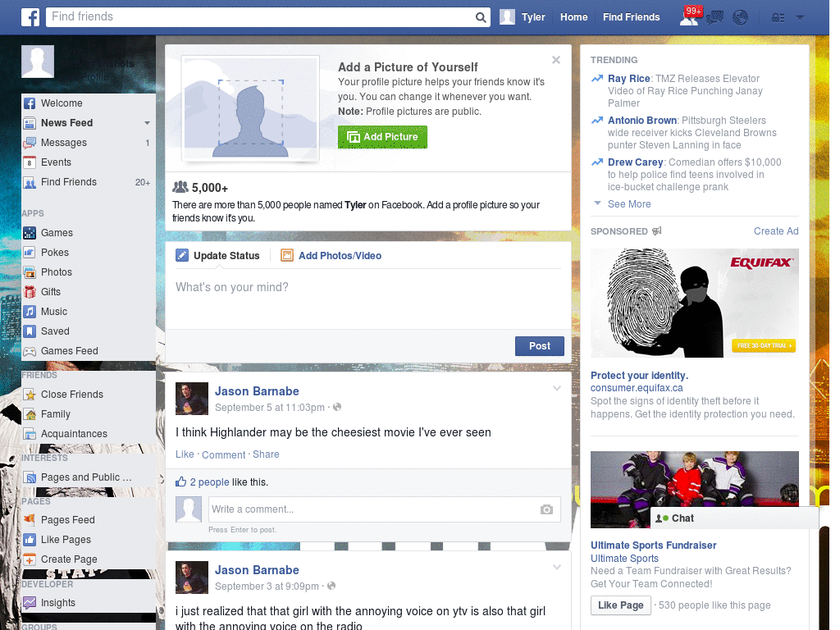Open options arrow on September 3 post
840x630 pixels.
point(557,567)
